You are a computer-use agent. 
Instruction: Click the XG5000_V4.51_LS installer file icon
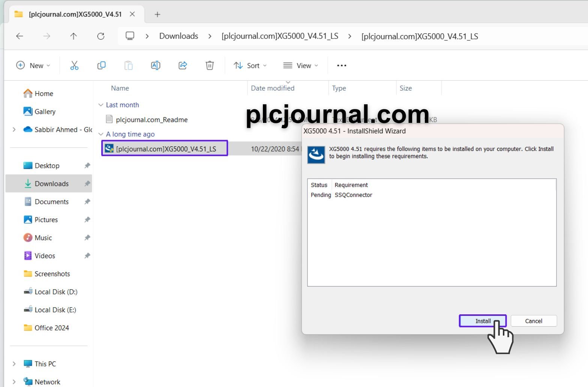(109, 149)
